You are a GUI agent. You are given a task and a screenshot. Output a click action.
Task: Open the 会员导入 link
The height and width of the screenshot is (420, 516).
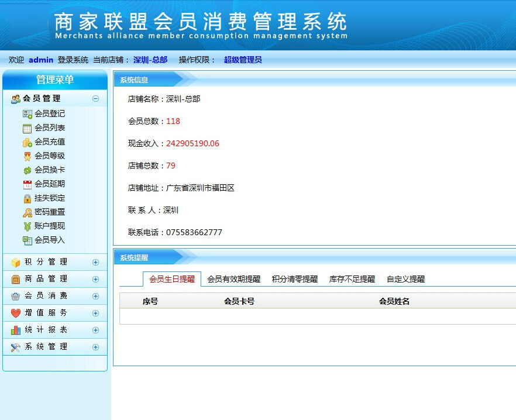tap(50, 240)
